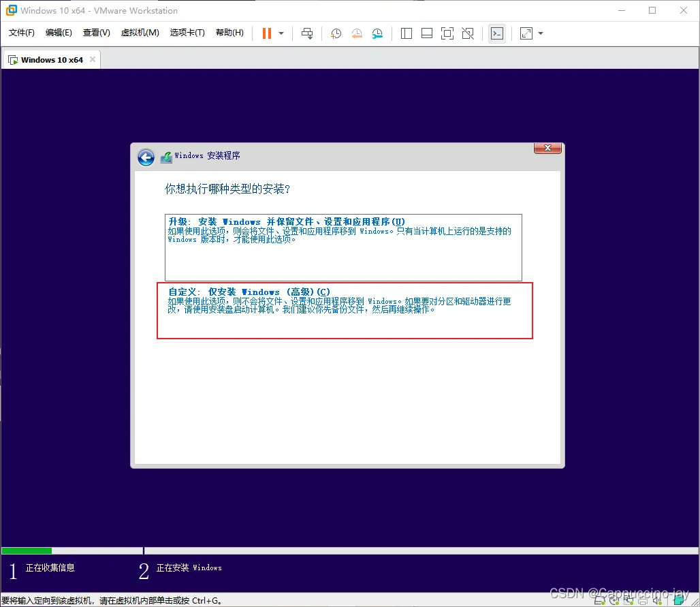Choose 自定义 custom installation option
Viewport: 700px width, 607px height.
[x=345, y=311]
